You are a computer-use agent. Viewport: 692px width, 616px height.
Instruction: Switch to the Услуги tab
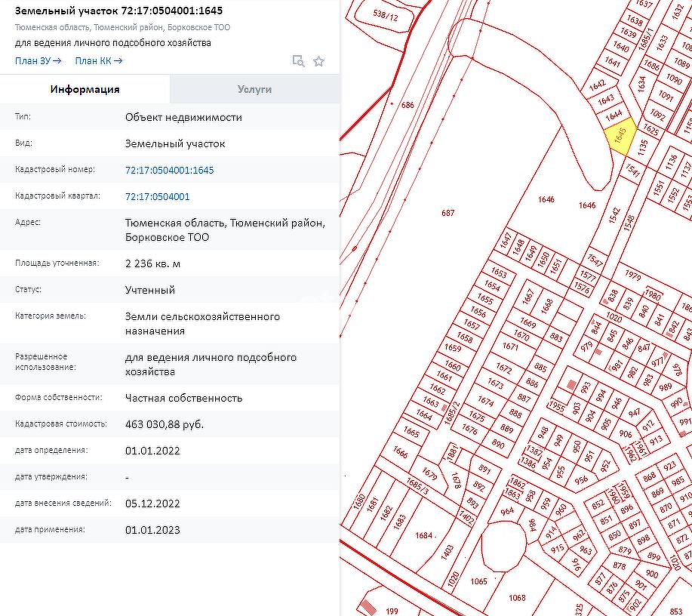[254, 89]
